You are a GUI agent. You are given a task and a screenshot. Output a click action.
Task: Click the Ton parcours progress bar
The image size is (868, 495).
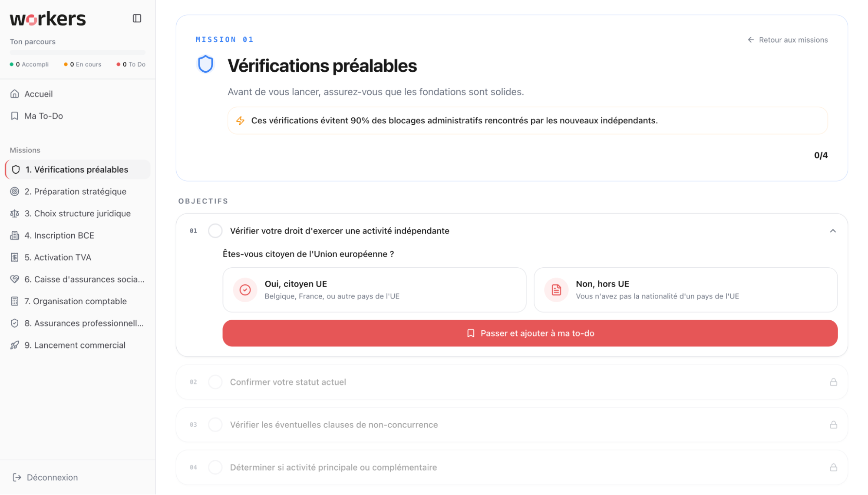tap(77, 53)
